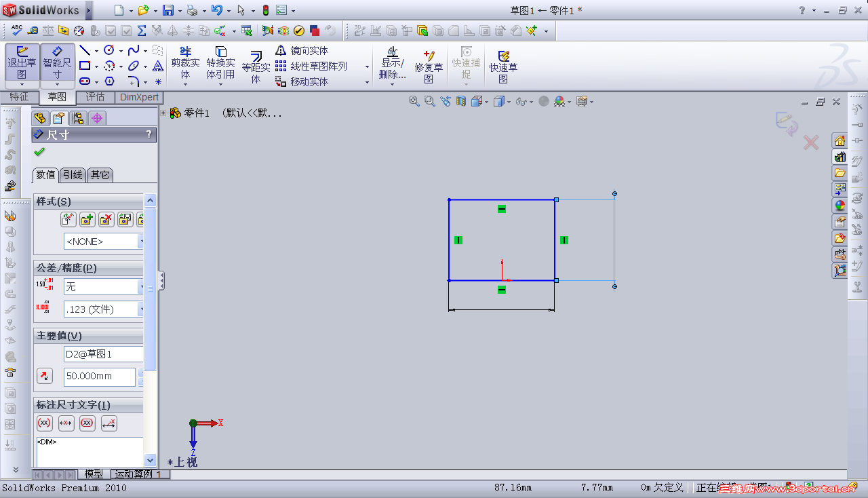Screen dimensions: 868x498
Task: Click the New document icon
Action: [x=119, y=10]
